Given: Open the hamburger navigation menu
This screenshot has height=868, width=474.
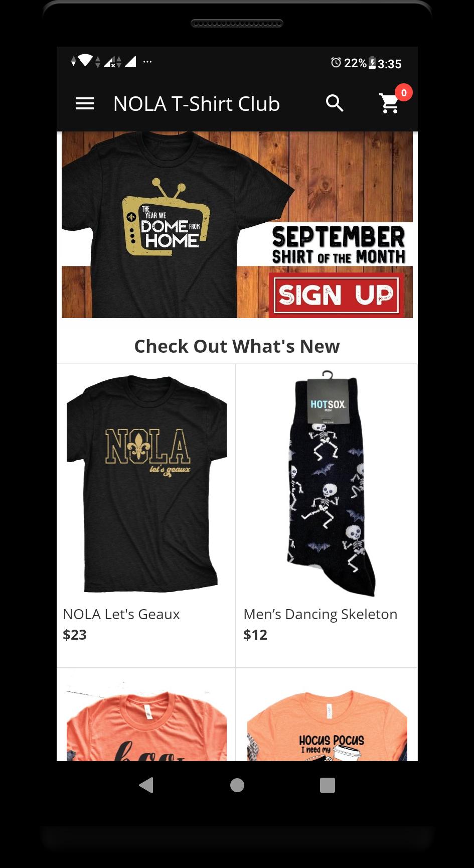Looking at the screenshot, I should (x=85, y=104).
